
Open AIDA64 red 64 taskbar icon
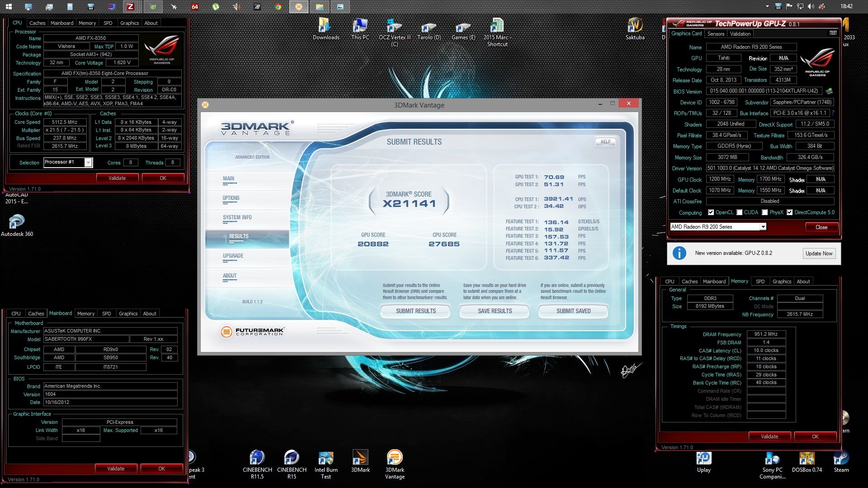(x=195, y=6)
